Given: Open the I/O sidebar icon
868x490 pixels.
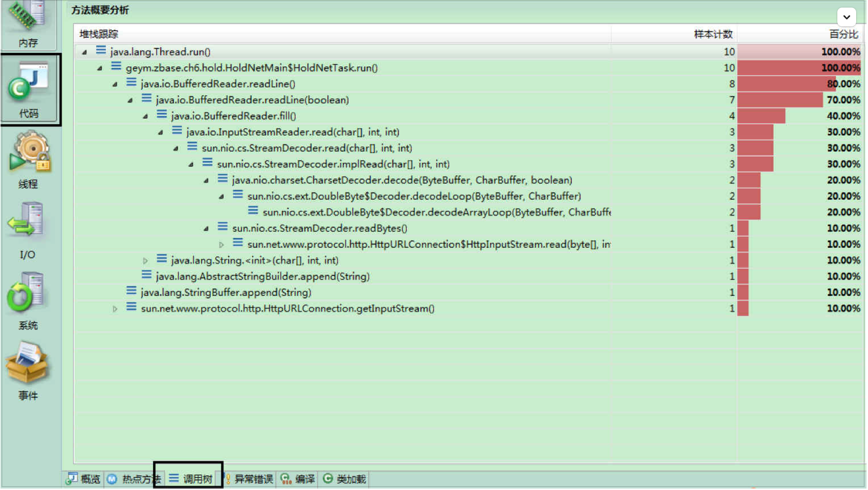Looking at the screenshot, I should click(x=27, y=230).
